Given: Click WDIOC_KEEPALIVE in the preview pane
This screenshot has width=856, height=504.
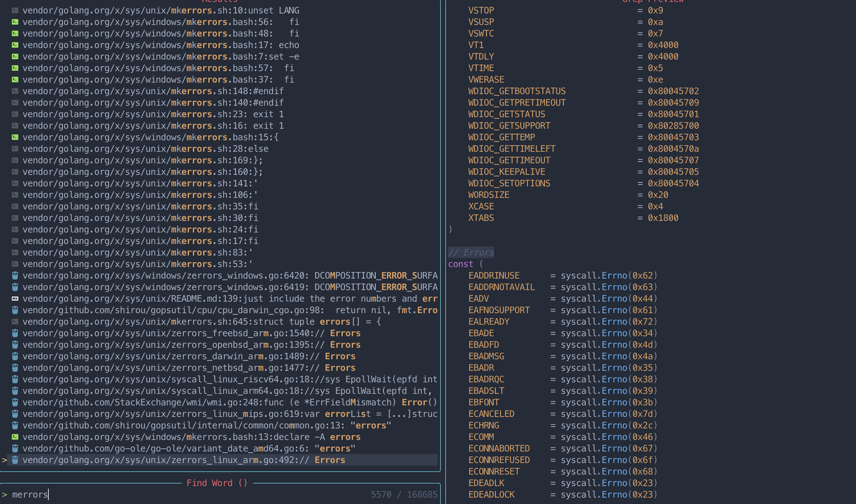Looking at the screenshot, I should pyautogui.click(x=507, y=172).
